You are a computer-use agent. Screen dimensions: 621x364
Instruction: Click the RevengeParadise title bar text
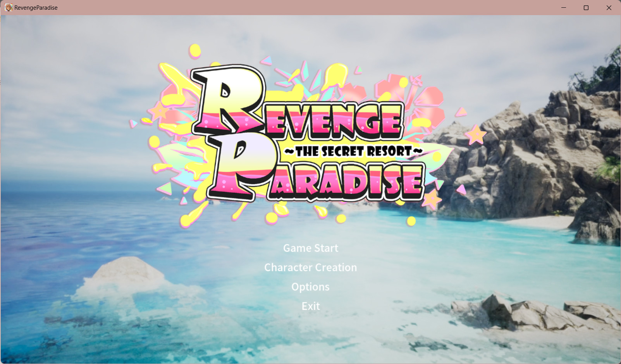(36, 8)
